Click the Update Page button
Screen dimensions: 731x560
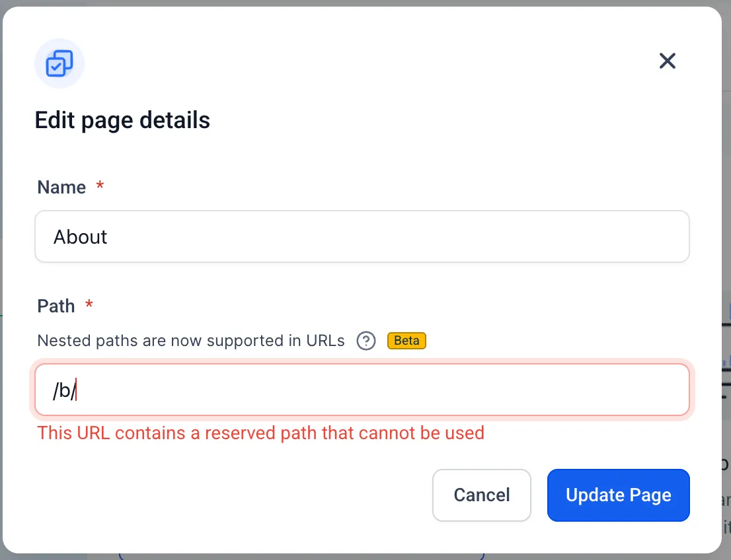pos(618,495)
